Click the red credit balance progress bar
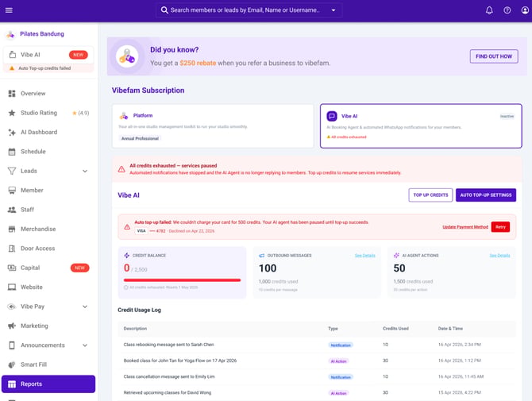 coord(182,280)
